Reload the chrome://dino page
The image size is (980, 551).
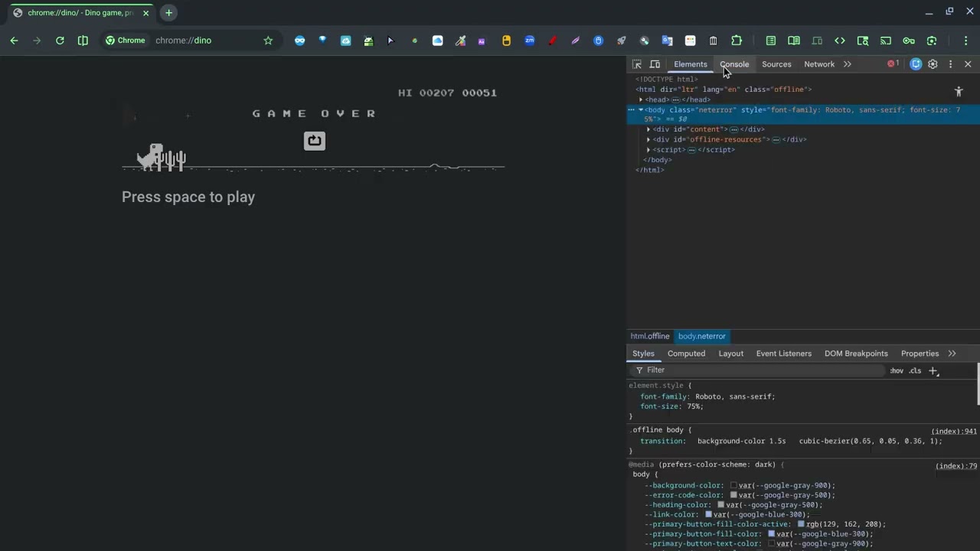(60, 41)
